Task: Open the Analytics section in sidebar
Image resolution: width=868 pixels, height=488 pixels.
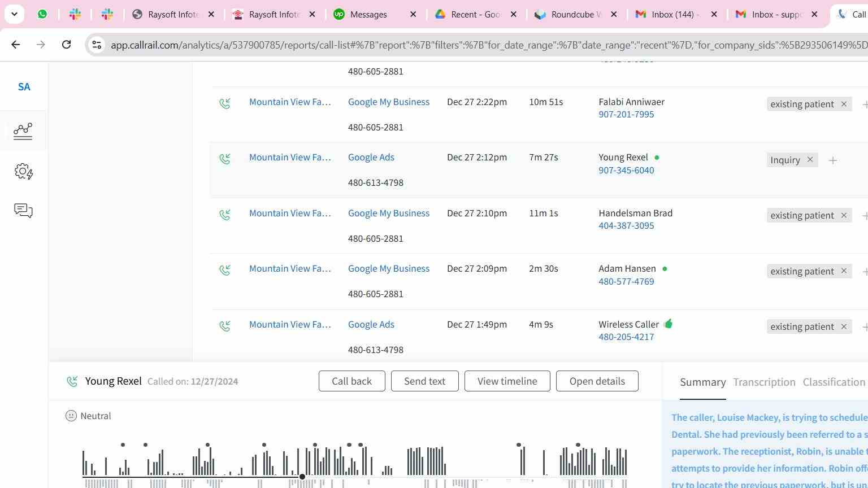Action: point(23,130)
